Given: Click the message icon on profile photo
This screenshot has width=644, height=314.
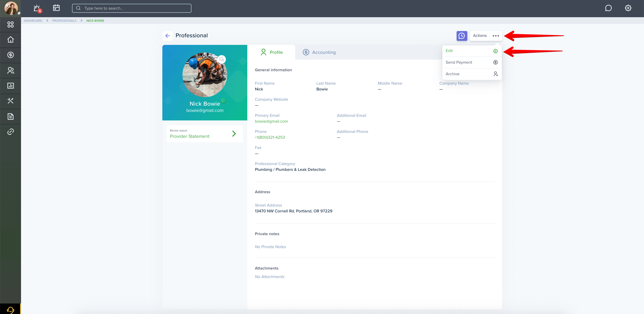Looking at the screenshot, I should point(221,59).
